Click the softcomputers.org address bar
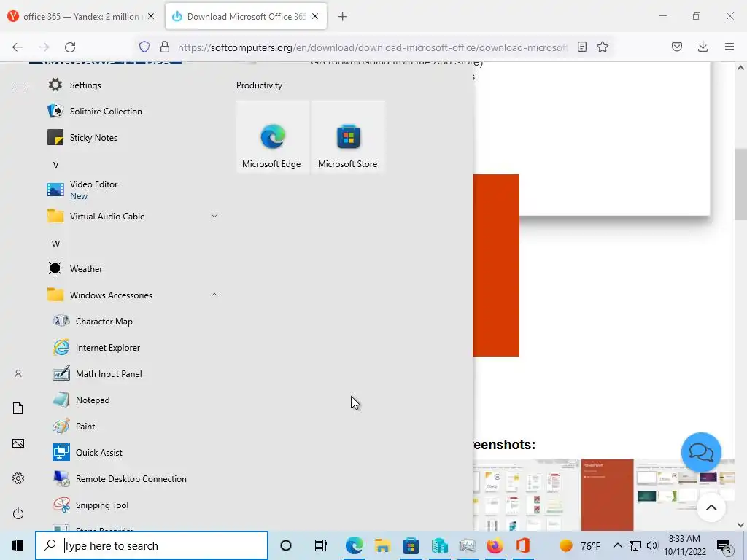The height and width of the screenshot is (560, 747). click(373, 47)
